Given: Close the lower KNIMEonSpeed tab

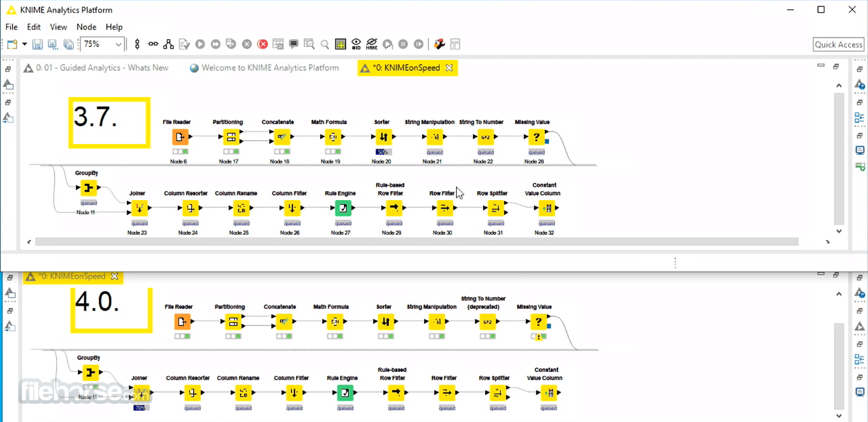Looking at the screenshot, I should tap(115, 276).
